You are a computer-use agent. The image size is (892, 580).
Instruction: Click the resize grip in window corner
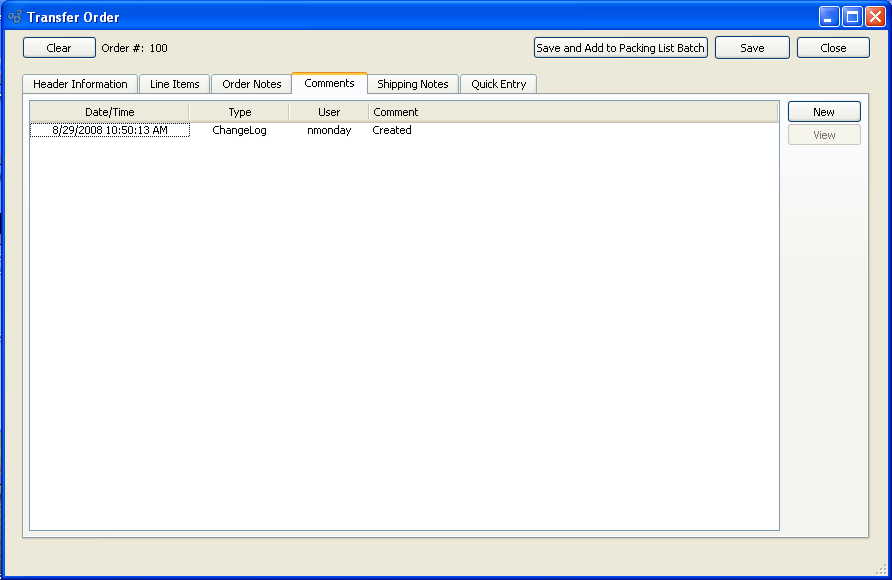click(881, 569)
